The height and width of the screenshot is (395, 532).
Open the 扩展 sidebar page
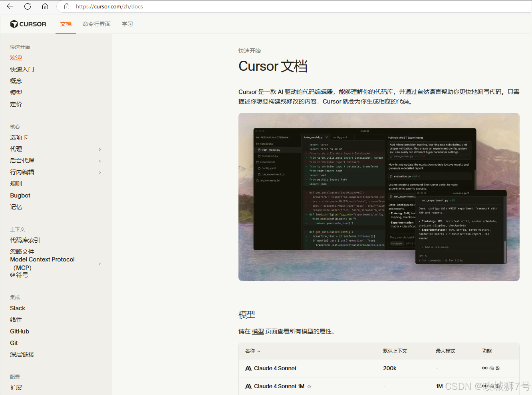[16, 388]
